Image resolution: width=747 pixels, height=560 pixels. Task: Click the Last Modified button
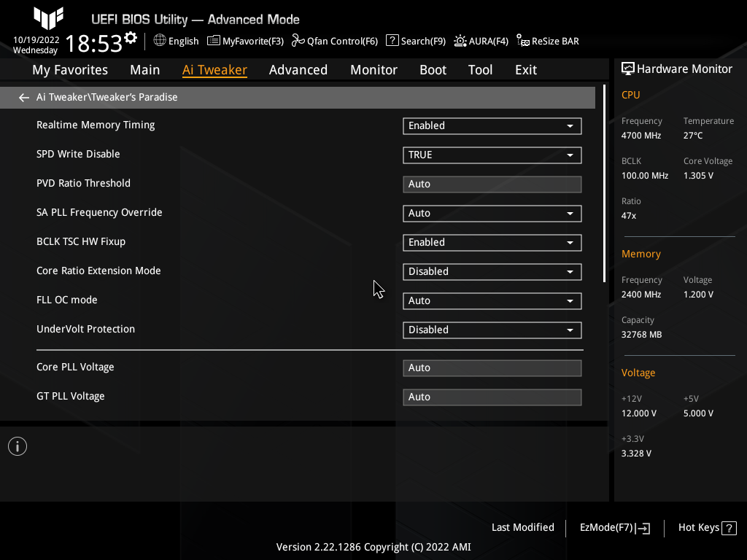click(x=522, y=527)
